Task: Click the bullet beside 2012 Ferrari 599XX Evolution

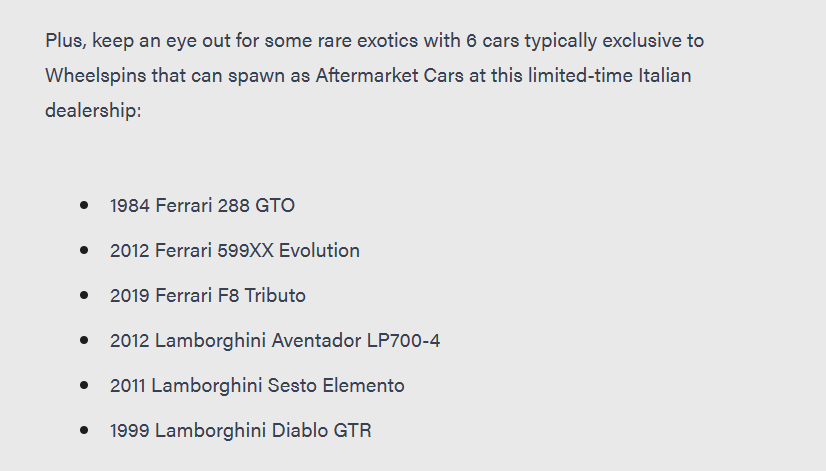Action: pos(84,250)
